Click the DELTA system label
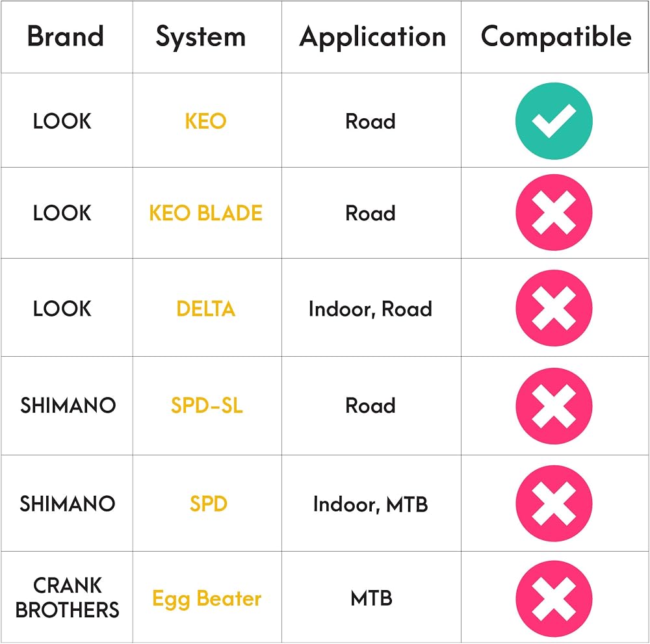Image resolution: width=650 pixels, height=644 pixels. (205, 309)
